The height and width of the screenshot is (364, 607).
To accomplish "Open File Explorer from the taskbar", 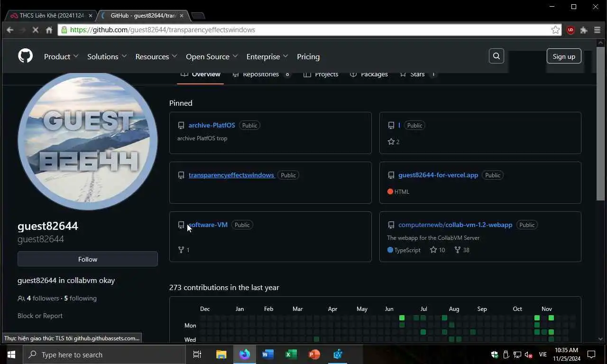I will (x=221, y=355).
